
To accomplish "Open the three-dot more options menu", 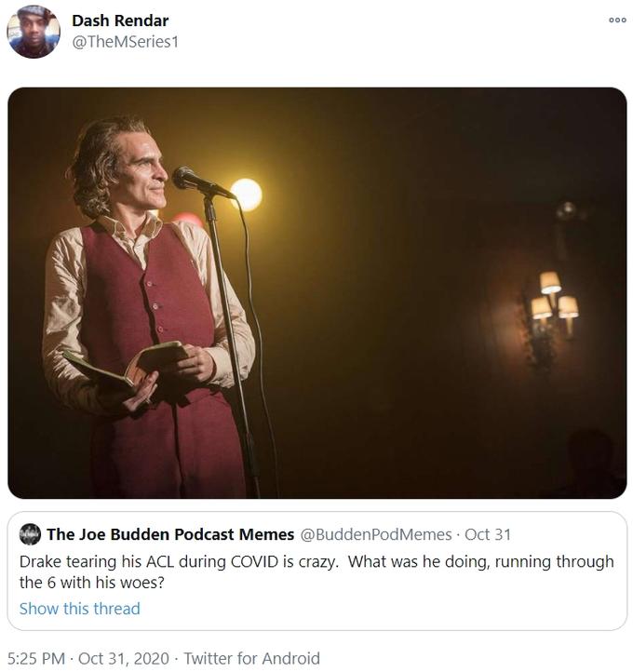I will click(617, 20).
